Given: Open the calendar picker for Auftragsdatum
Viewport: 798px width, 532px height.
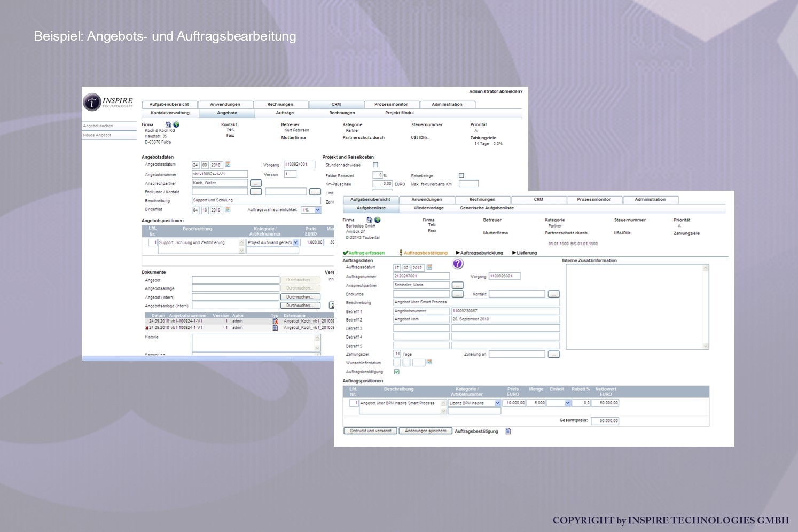Looking at the screenshot, I should (429, 267).
